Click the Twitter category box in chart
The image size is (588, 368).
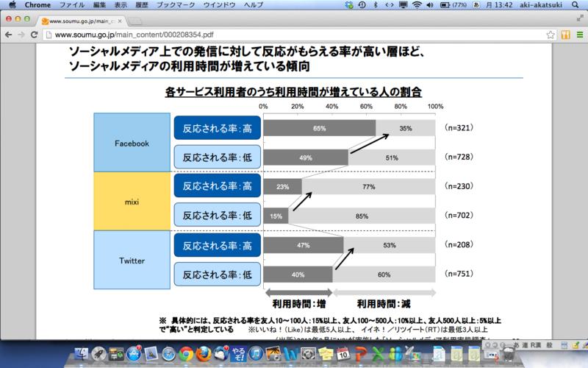(x=132, y=261)
